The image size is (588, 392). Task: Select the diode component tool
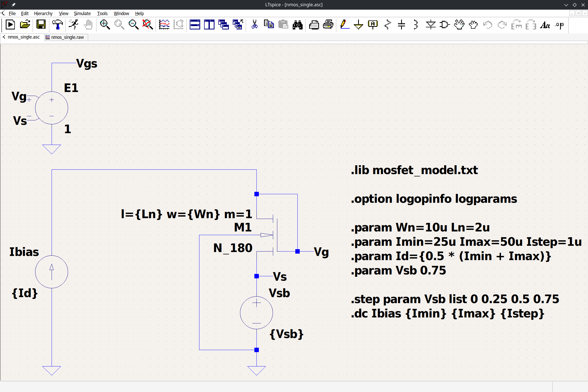click(x=430, y=25)
